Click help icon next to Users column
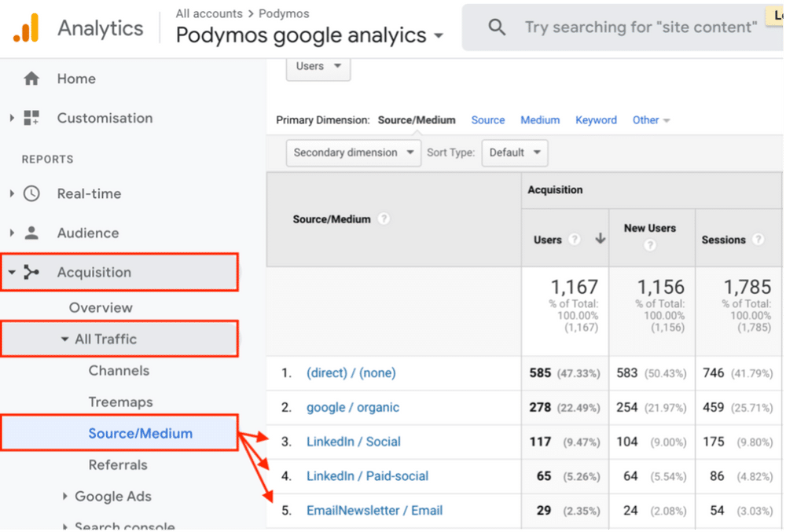Viewport: 786px width, 532px height. coord(575,240)
